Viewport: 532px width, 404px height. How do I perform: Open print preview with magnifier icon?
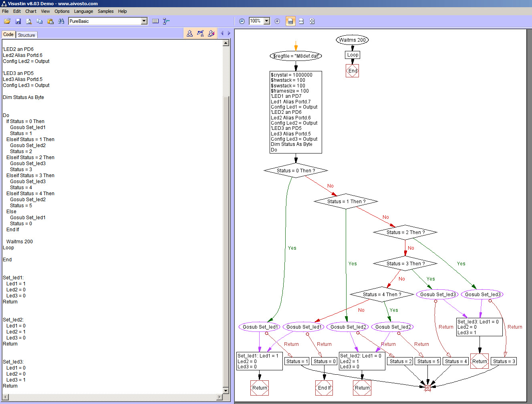(x=29, y=21)
